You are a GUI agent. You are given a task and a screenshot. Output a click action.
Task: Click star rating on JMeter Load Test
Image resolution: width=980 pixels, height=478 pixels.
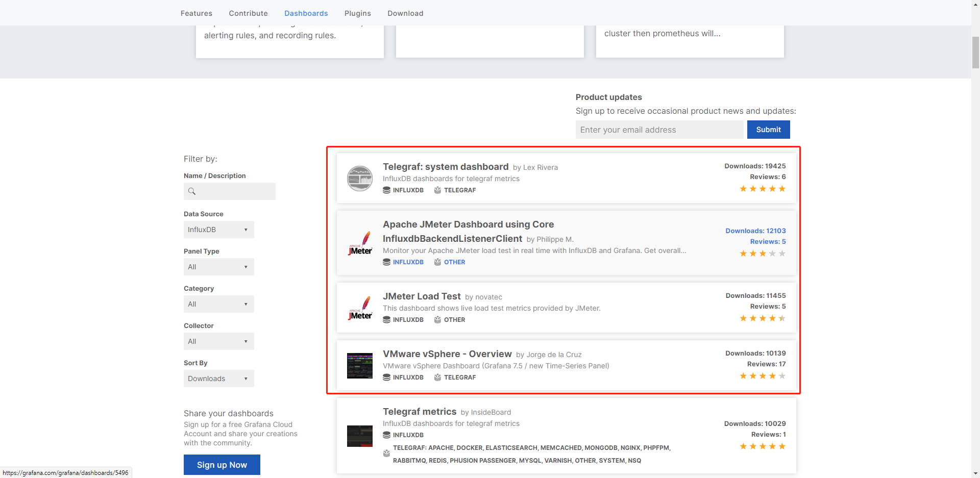point(763,318)
